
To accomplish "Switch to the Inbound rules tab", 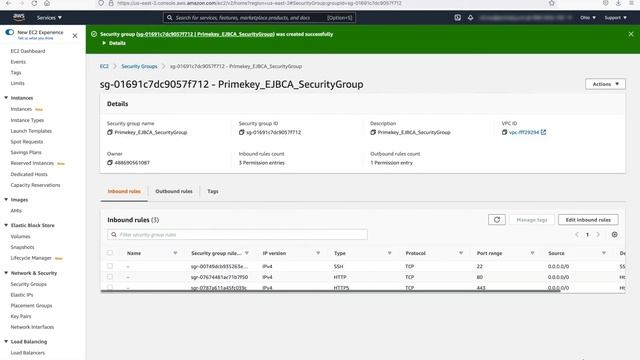I will [124, 191].
